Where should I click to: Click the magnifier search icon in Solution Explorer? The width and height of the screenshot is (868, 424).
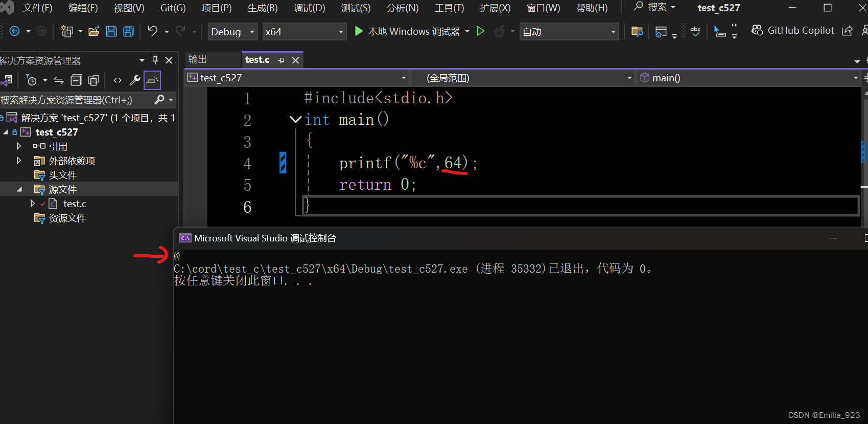click(159, 99)
